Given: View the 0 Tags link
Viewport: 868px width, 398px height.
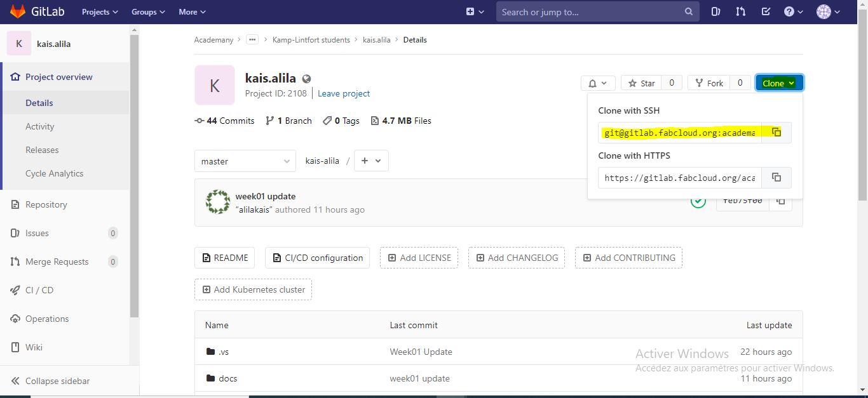Looking at the screenshot, I should click(341, 121).
